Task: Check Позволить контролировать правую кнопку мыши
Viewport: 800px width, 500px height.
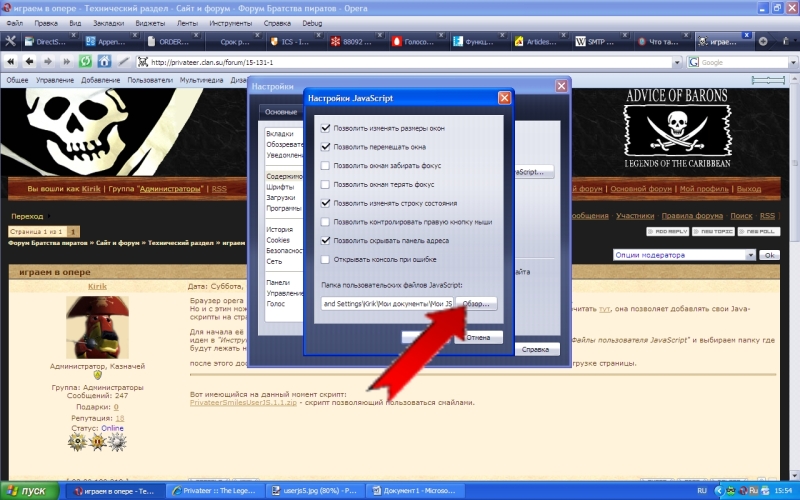Action: [325, 222]
